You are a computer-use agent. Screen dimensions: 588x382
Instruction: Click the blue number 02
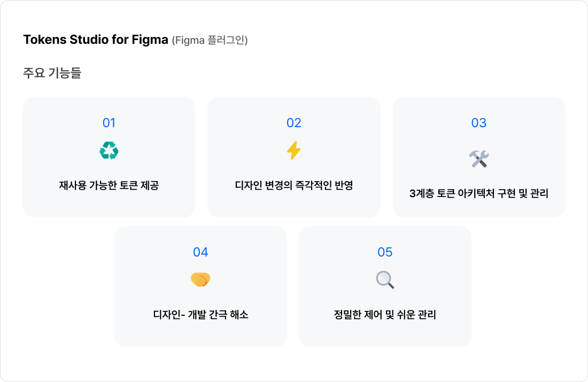(x=294, y=123)
